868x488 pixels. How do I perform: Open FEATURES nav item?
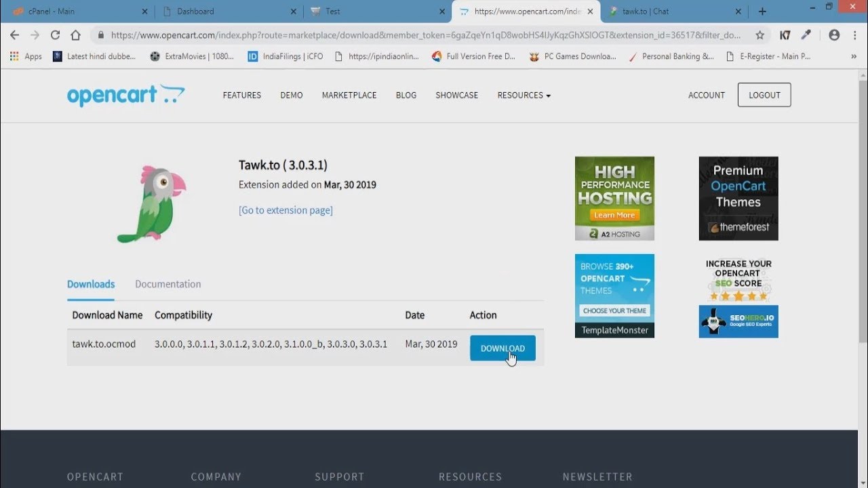(242, 96)
